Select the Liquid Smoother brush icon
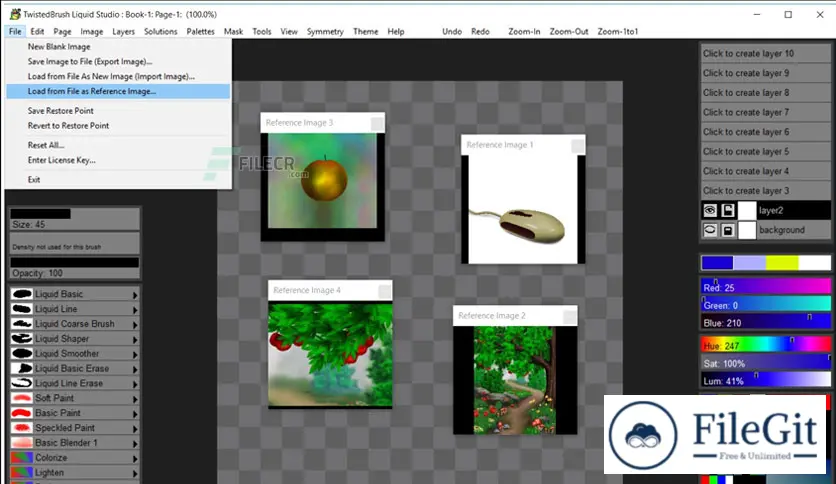Screen dimensions: 836x484 22,353
